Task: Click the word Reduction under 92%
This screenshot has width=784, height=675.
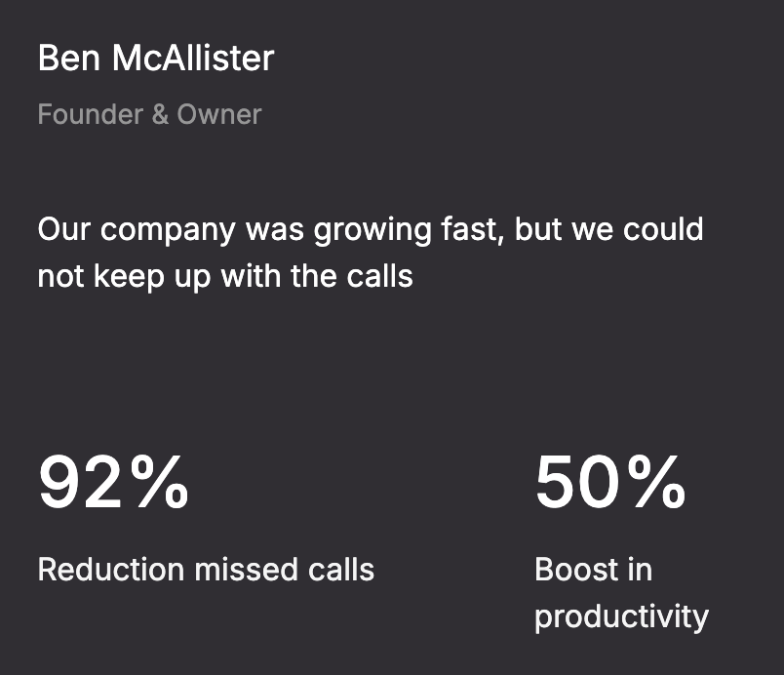Action: tap(111, 569)
